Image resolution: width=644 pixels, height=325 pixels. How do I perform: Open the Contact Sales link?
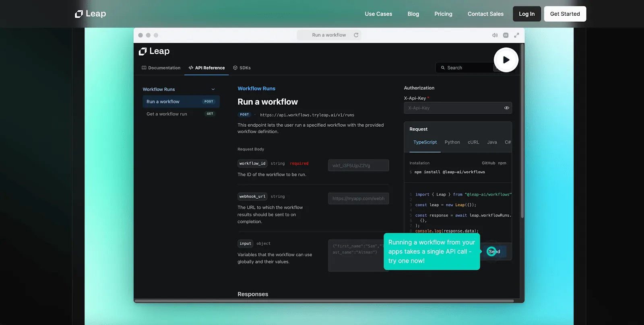tap(485, 14)
